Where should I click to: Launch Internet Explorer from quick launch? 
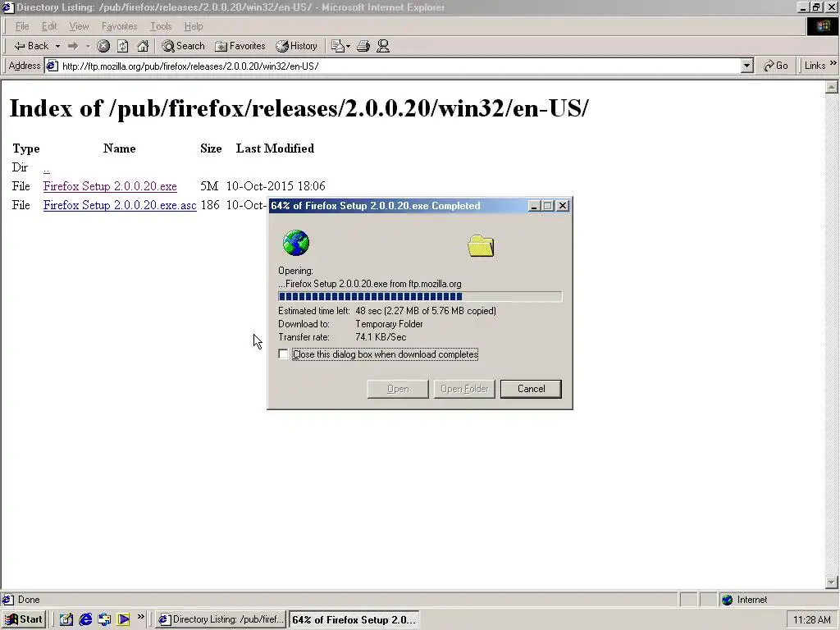tap(85, 619)
